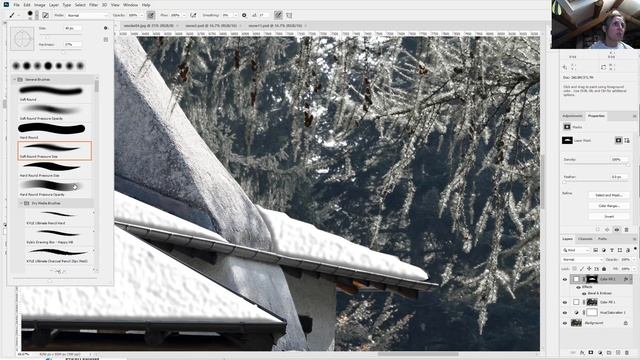
Task: Hide the Background layer
Action: [565, 323]
